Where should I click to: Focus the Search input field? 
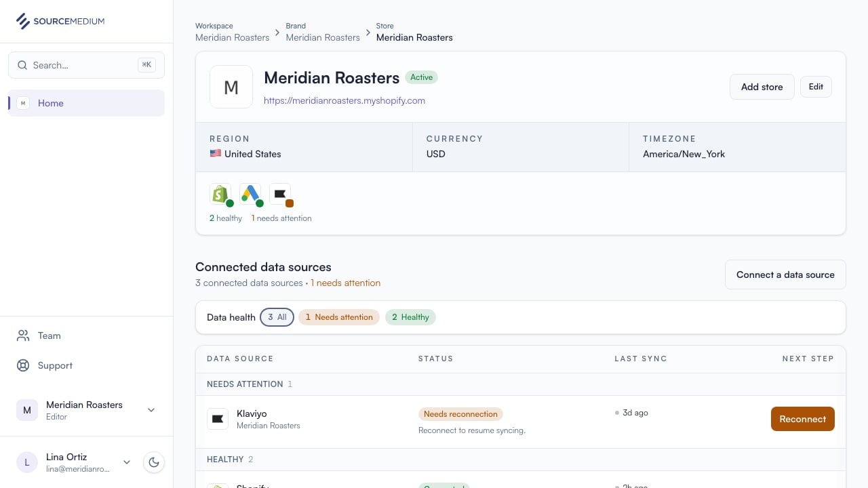[x=86, y=65]
